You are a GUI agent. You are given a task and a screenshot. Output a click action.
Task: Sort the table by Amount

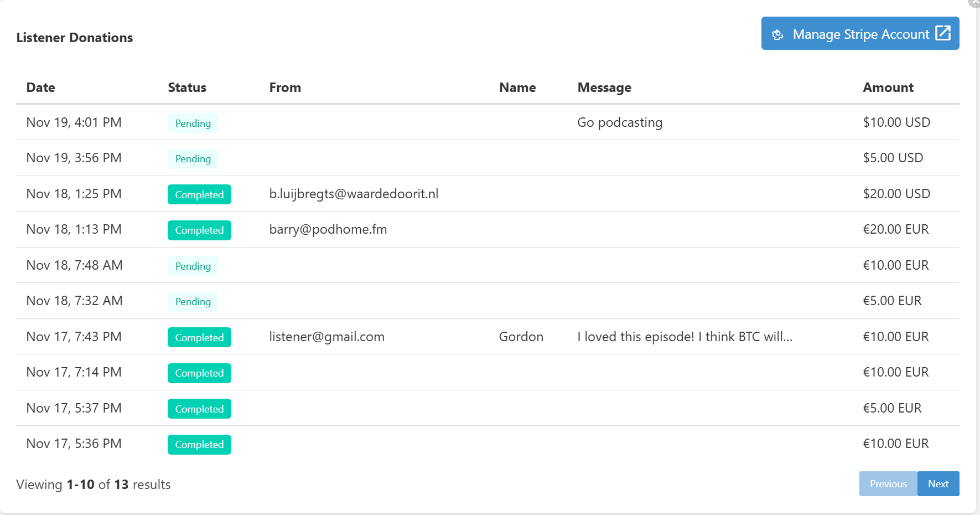click(888, 87)
